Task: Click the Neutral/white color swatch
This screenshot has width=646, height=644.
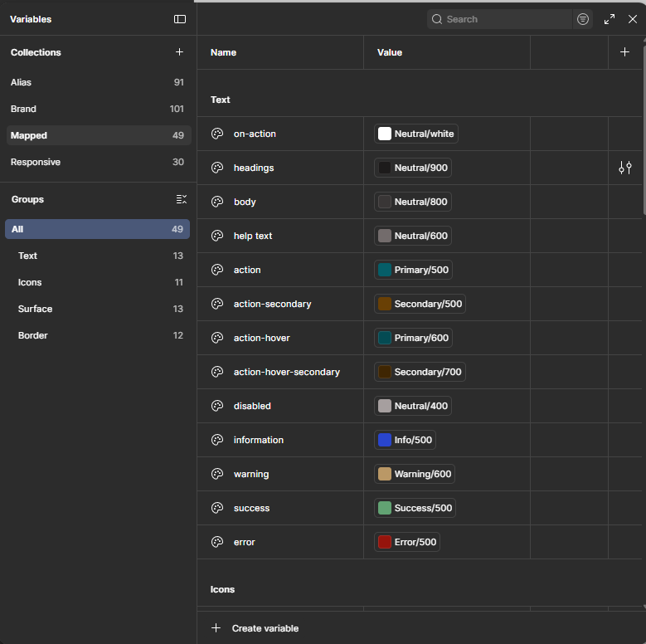Action: pyautogui.click(x=385, y=134)
